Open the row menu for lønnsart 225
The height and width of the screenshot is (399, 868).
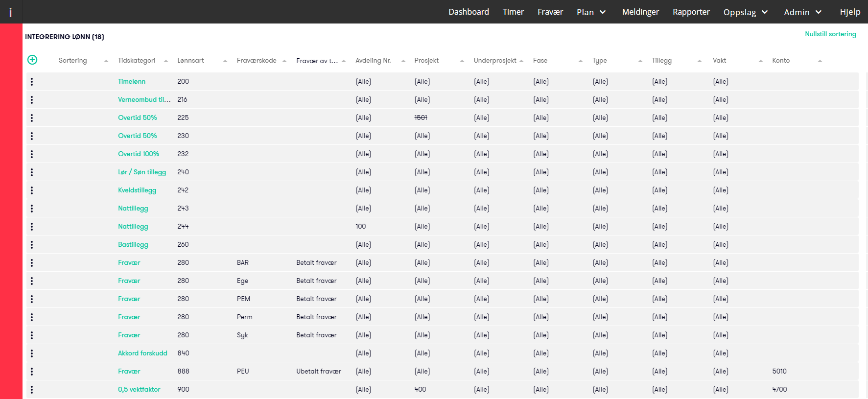pos(32,118)
